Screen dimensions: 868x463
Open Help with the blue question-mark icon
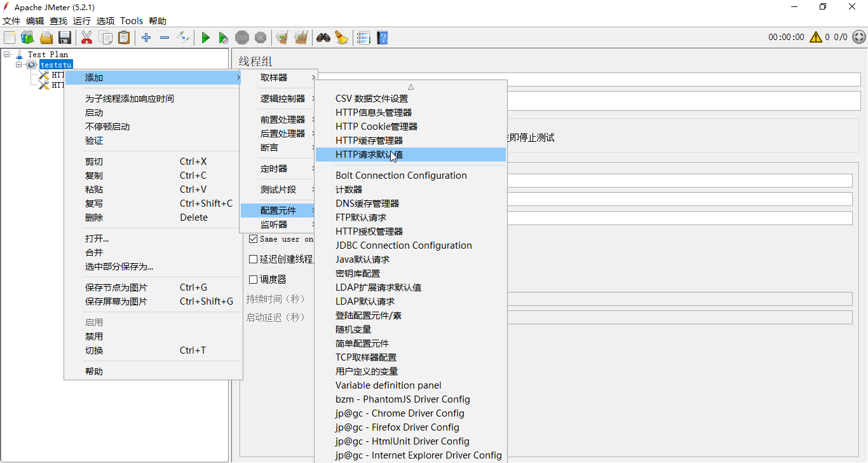pyautogui.click(x=382, y=38)
